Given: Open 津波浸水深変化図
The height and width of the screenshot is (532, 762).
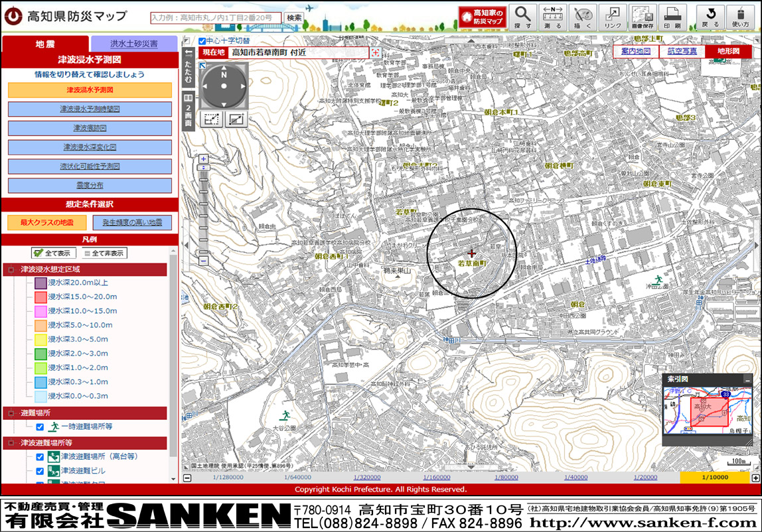Looking at the screenshot, I should (90, 147).
